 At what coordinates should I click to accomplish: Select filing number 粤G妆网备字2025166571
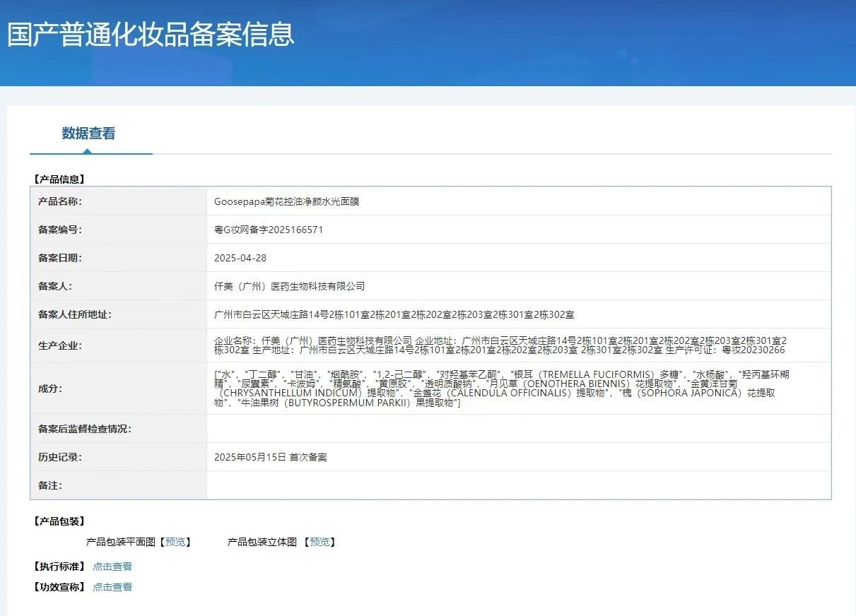coord(269,230)
